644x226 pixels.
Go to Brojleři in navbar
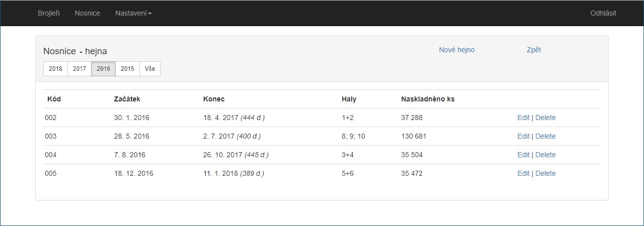pos(49,13)
